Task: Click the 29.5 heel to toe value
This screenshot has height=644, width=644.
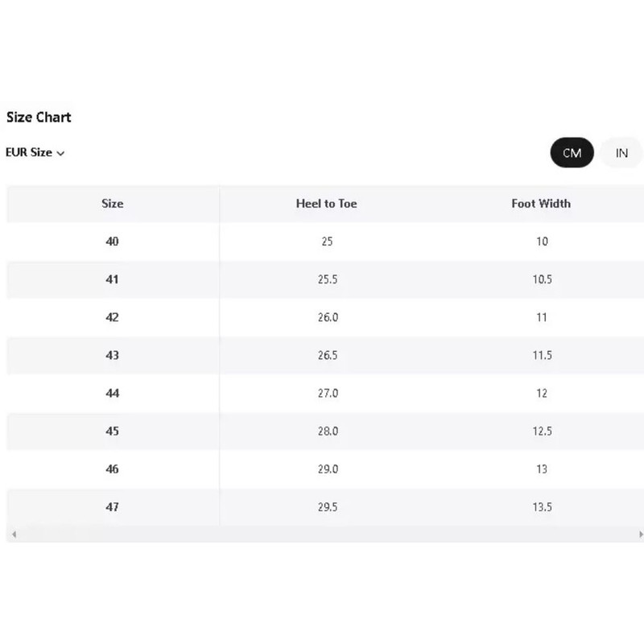Action: 328,507
